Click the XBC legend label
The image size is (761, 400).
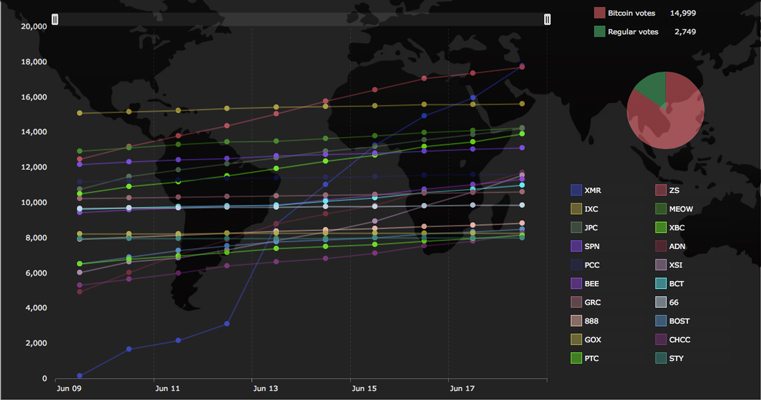coord(677,228)
